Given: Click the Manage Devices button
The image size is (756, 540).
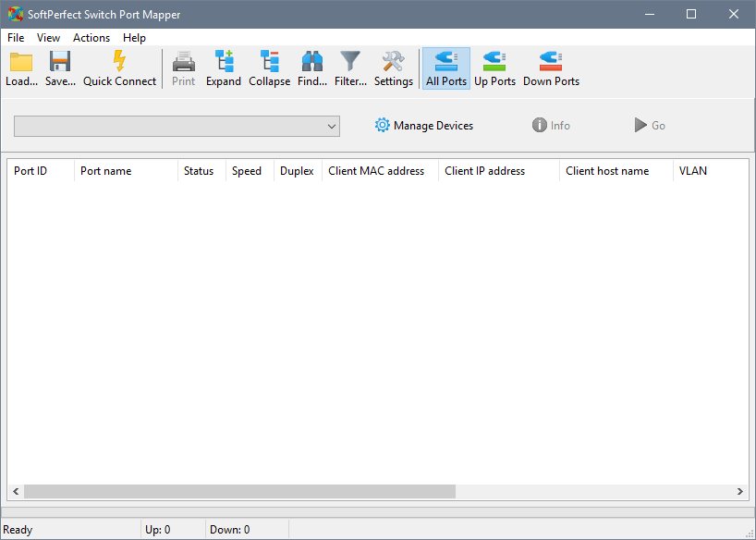Looking at the screenshot, I should (423, 125).
